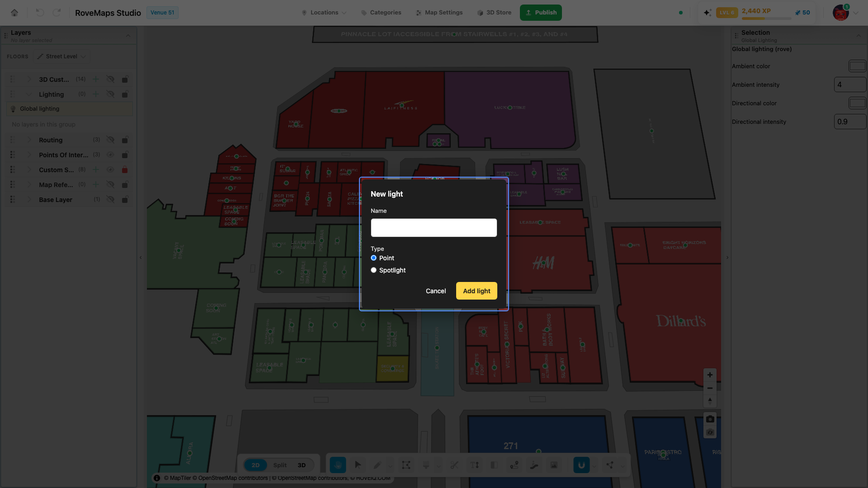Image resolution: width=868 pixels, height=488 pixels.
Task: Add an item to 3D Cust... layer
Action: [96, 79]
